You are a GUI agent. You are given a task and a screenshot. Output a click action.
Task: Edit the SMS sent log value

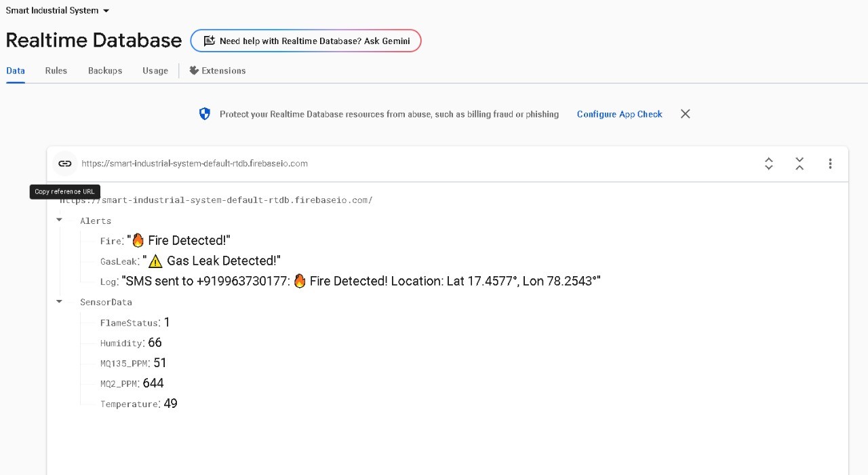click(361, 281)
